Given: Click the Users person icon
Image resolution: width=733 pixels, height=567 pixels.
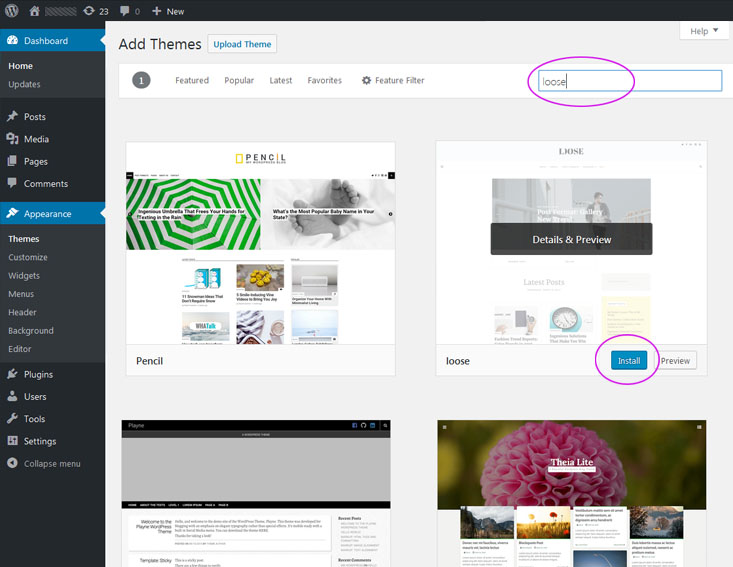Looking at the screenshot, I should (13, 396).
